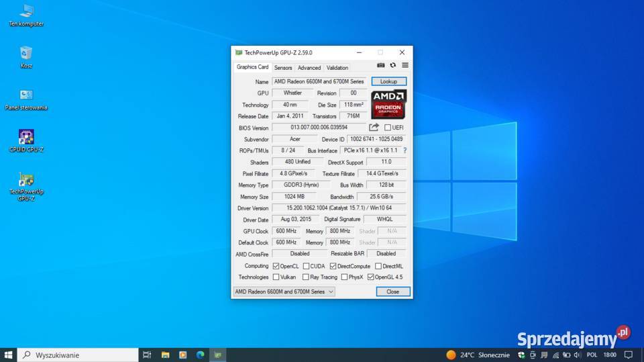Click the GPU value Whistler

tap(292, 93)
